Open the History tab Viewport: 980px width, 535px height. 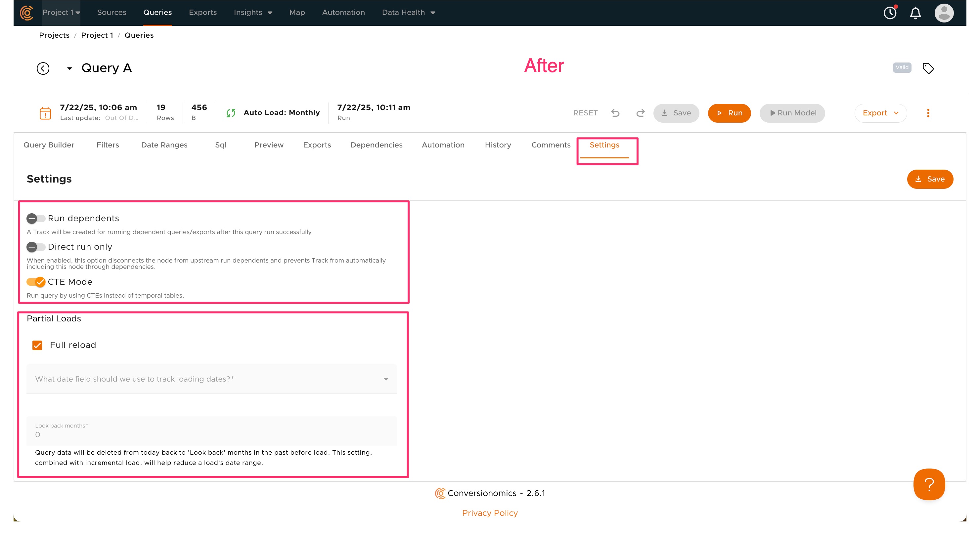pos(498,145)
